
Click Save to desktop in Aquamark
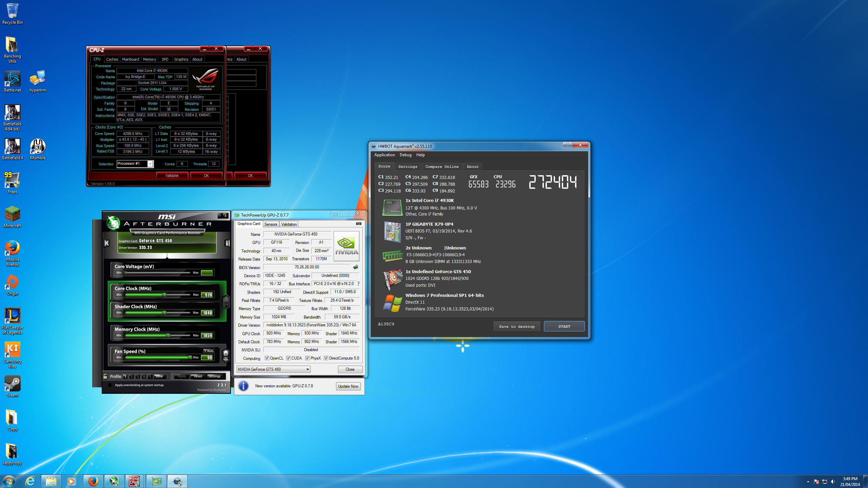click(517, 326)
